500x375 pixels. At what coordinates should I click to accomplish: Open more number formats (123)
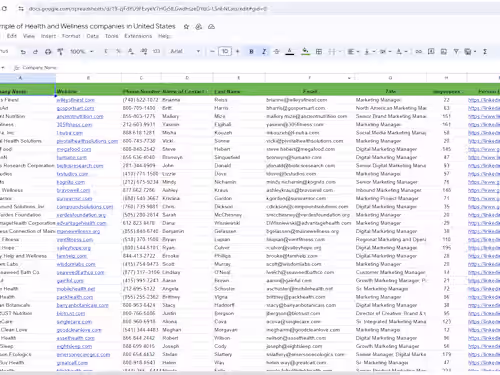click(x=156, y=51)
